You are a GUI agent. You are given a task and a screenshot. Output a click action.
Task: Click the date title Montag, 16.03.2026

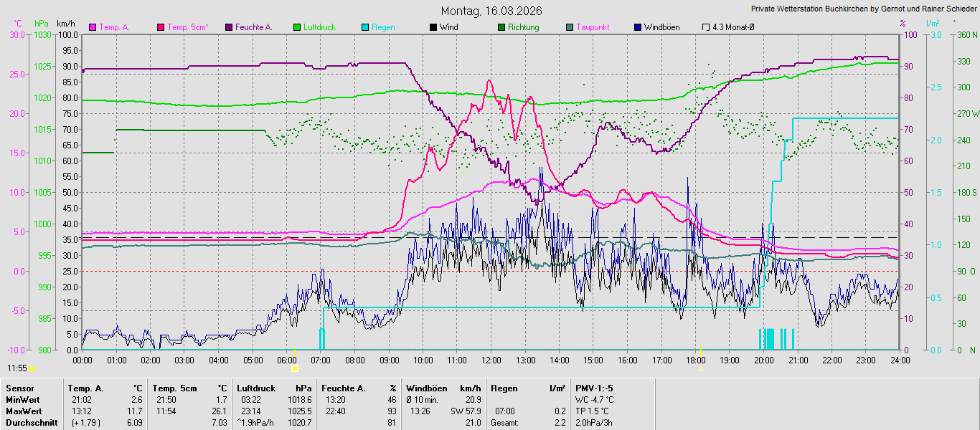(x=491, y=11)
